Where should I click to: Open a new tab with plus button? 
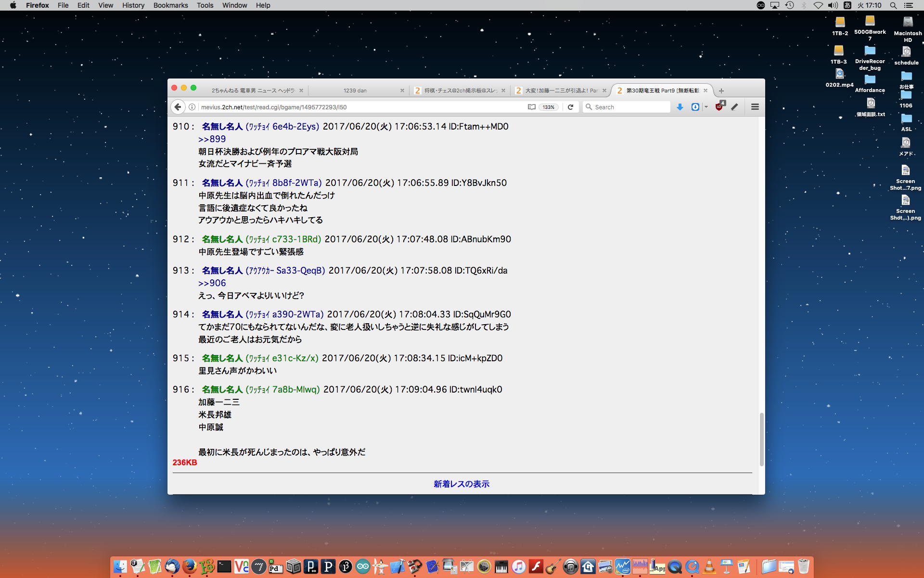(721, 91)
